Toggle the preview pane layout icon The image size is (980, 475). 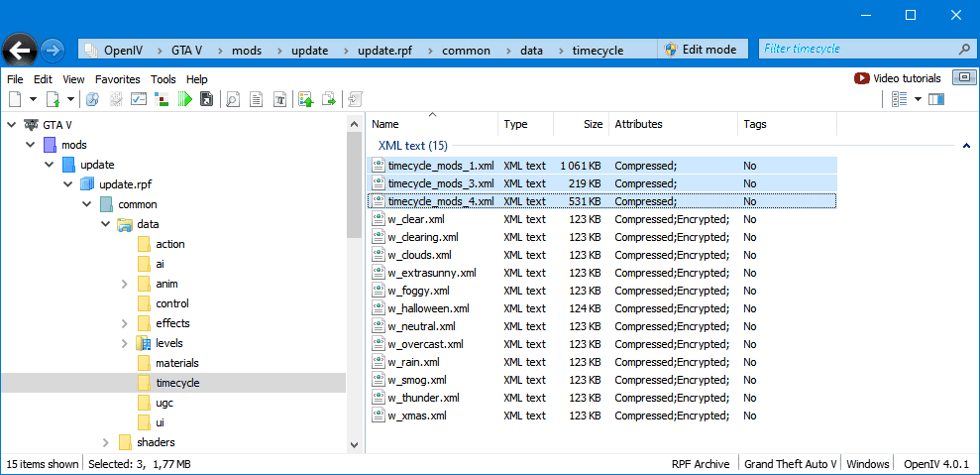936,99
